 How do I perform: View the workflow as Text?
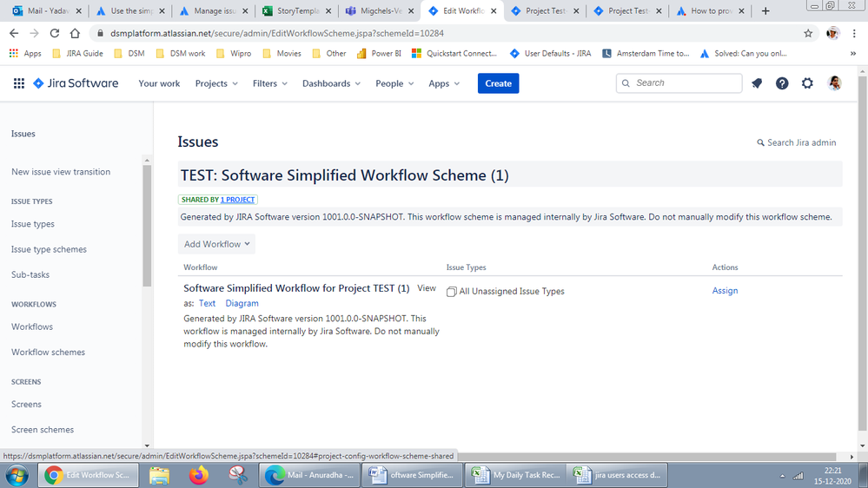(207, 303)
